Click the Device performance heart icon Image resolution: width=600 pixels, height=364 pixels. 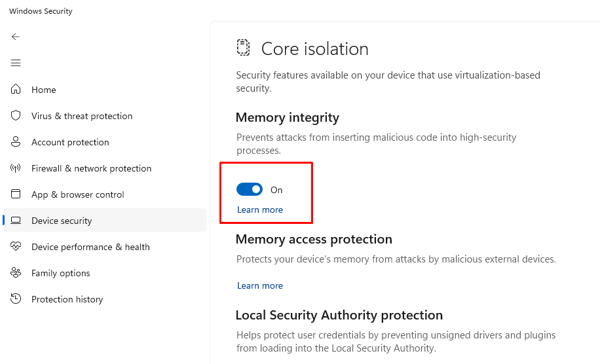click(16, 247)
